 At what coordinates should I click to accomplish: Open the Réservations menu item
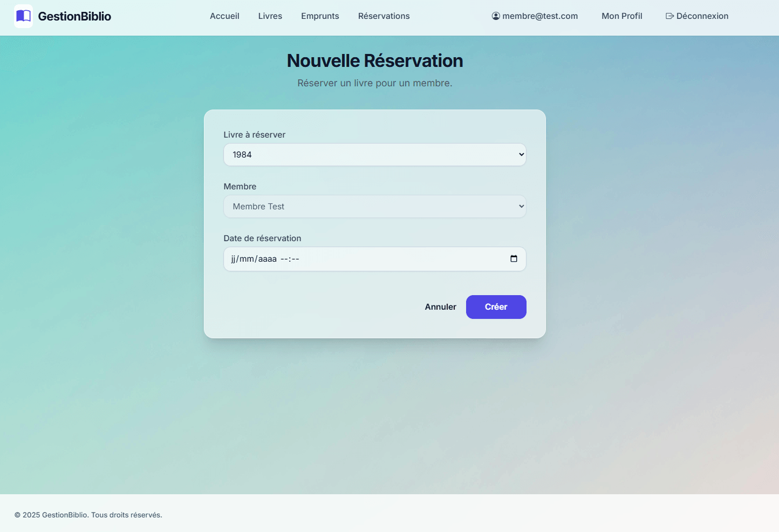384,16
